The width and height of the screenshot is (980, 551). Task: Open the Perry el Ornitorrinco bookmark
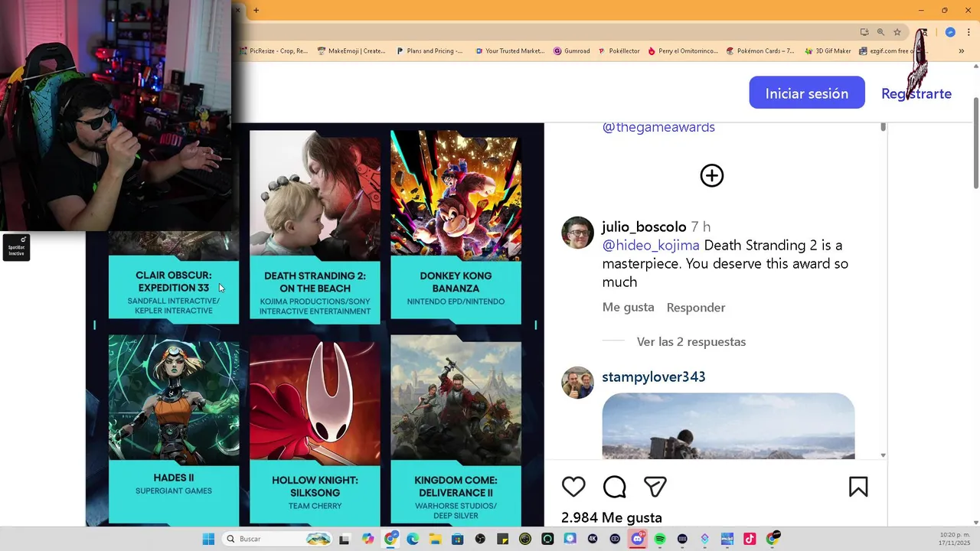tap(683, 51)
